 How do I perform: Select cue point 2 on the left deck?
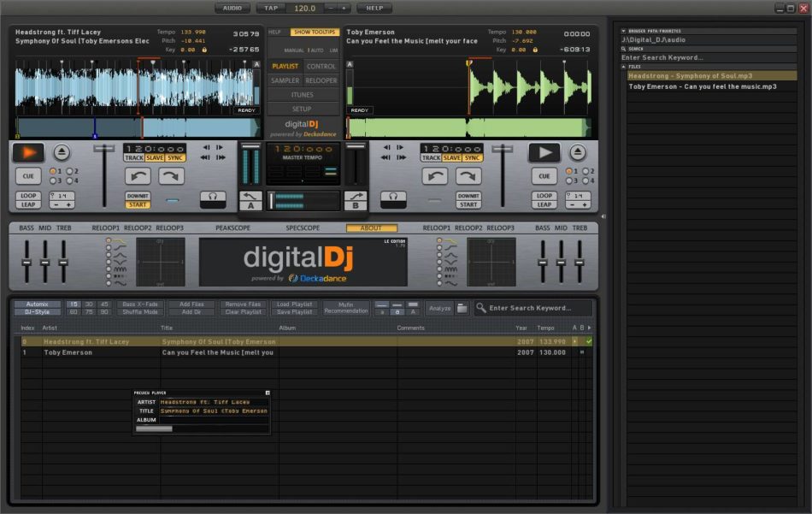coord(69,171)
